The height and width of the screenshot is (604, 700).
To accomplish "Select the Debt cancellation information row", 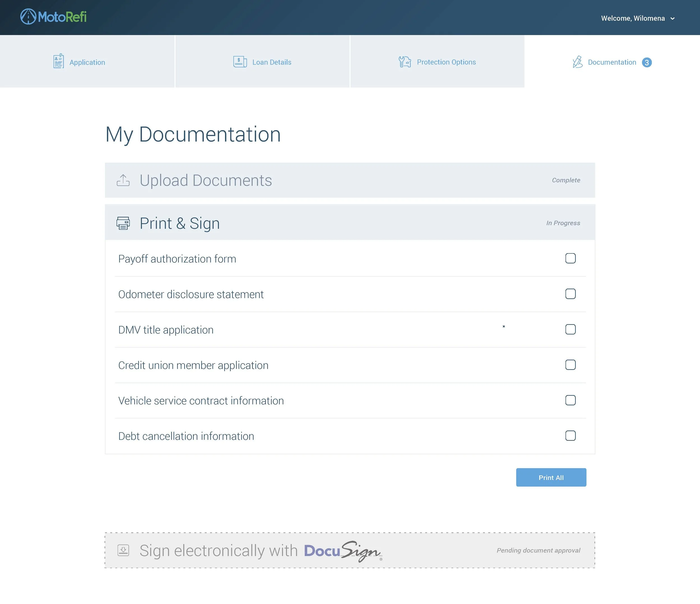I will pyautogui.click(x=186, y=436).
